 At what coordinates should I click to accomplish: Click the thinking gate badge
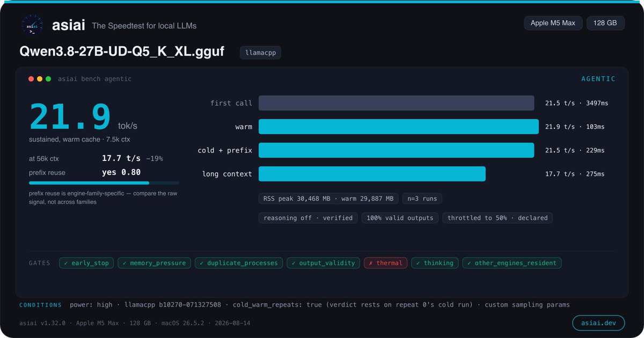click(435, 263)
